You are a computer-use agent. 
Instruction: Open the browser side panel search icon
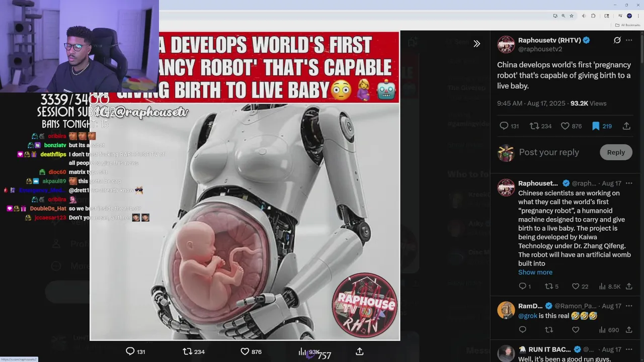pyautogui.click(x=606, y=16)
